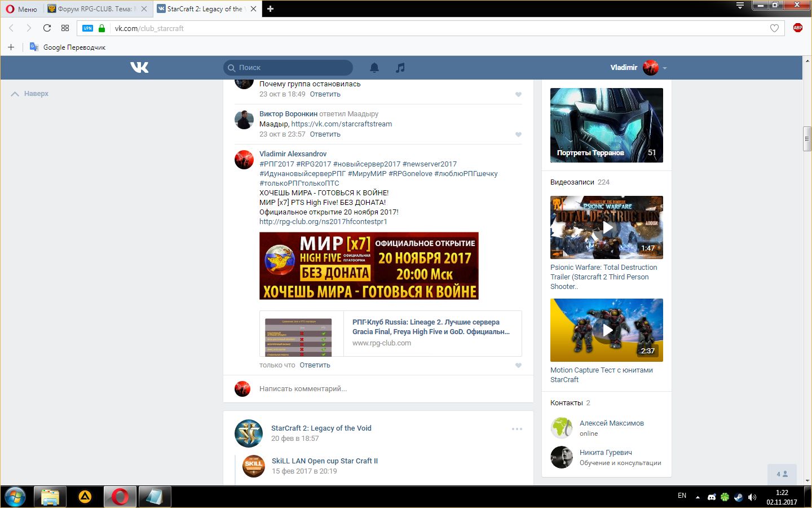Open Виктор Воронкин profile name
This screenshot has height=508, width=812.
288,114
